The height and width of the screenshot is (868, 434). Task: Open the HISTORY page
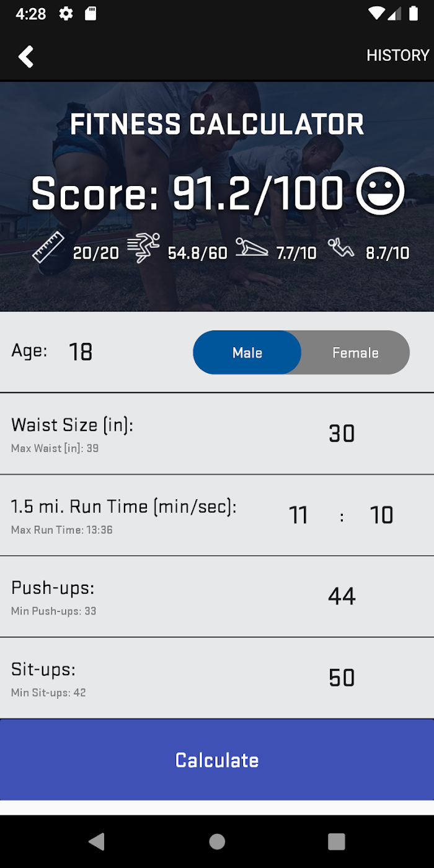click(397, 55)
